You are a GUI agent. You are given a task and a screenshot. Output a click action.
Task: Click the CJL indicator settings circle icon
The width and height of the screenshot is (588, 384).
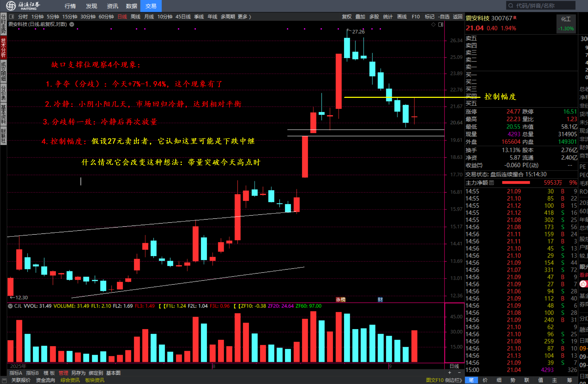tap(10, 306)
